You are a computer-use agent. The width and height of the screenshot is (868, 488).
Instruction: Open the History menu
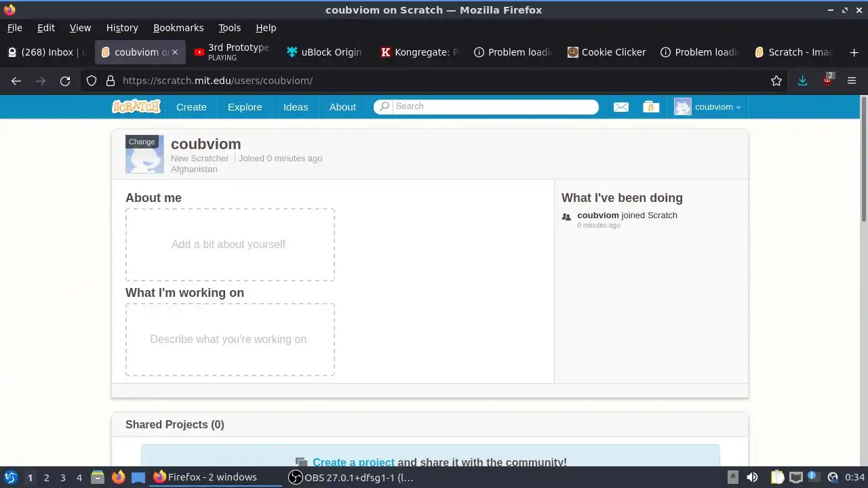[x=122, y=28]
